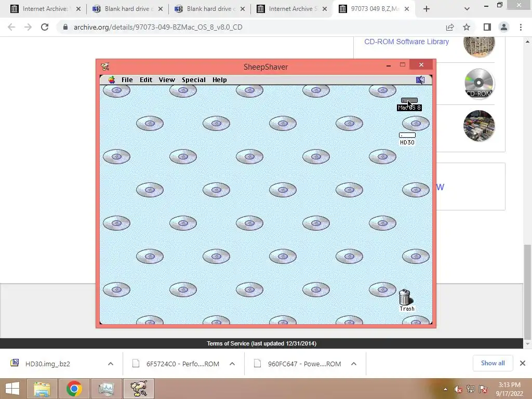532x399 pixels.
Task: Open Terms of Service link
Action: pos(262,343)
